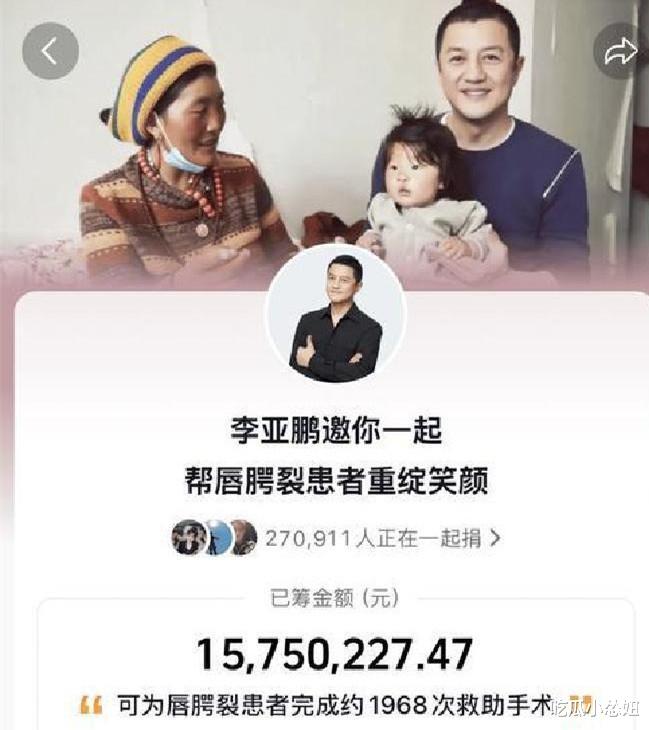Viewport: 649px width, 730px height.
Task: Select the blue middle donor avatar
Action: pos(217,538)
